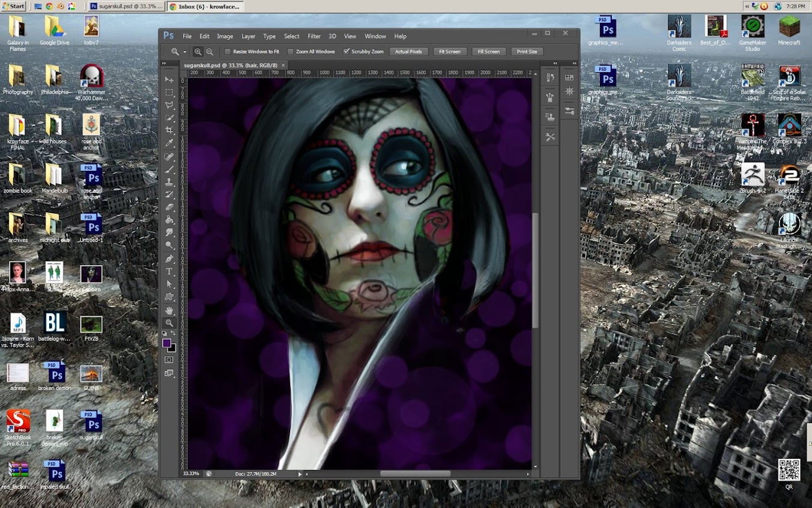Viewport: 812px width, 508px height.
Task: Click the 33.33% zoom field
Action: tap(191, 474)
